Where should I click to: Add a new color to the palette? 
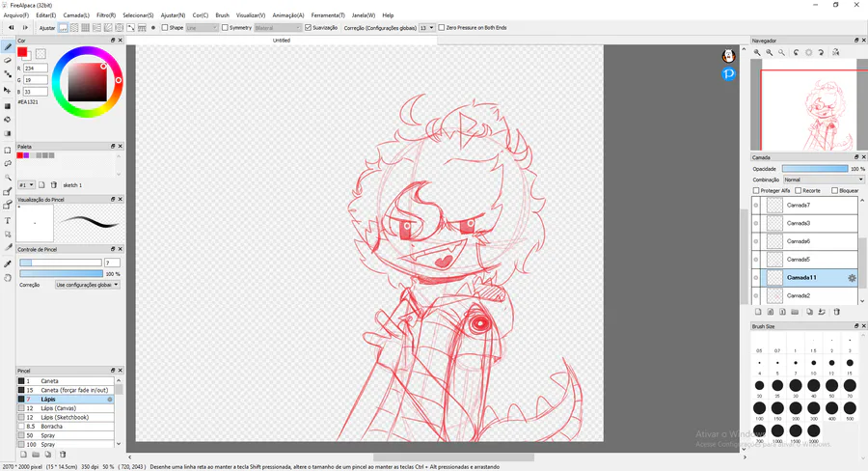[41, 185]
